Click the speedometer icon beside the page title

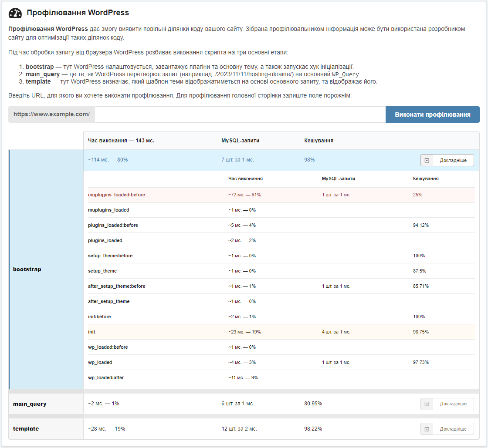(15, 13)
